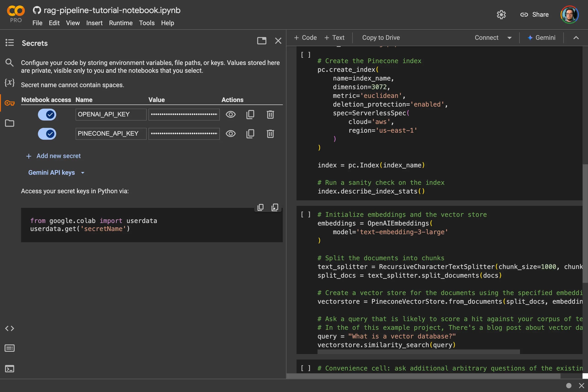This screenshot has width=588, height=392.
Task: Open the File menu
Action: pyautogui.click(x=37, y=23)
